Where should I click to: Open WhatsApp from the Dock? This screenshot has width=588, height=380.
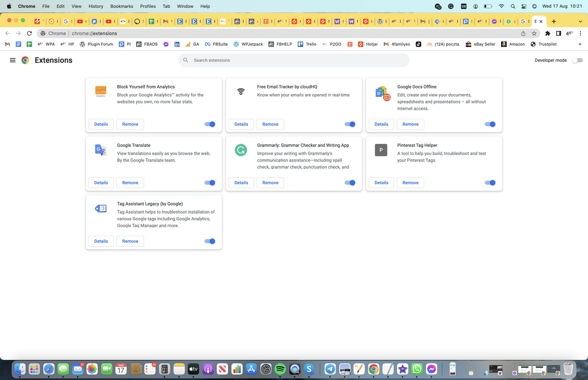pyautogui.click(x=417, y=369)
